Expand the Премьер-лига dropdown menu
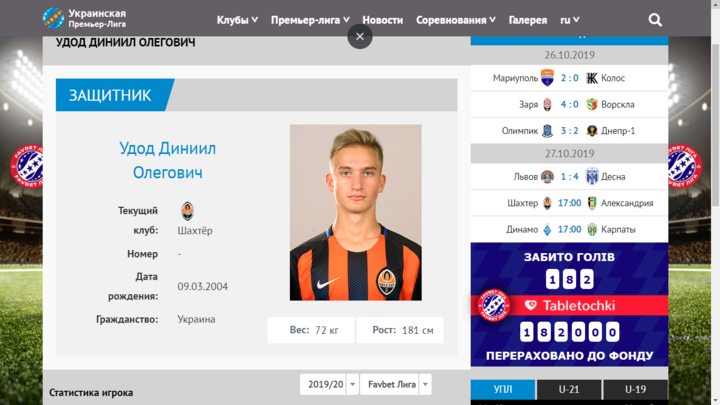Image resolution: width=720 pixels, height=405 pixels. click(x=310, y=20)
